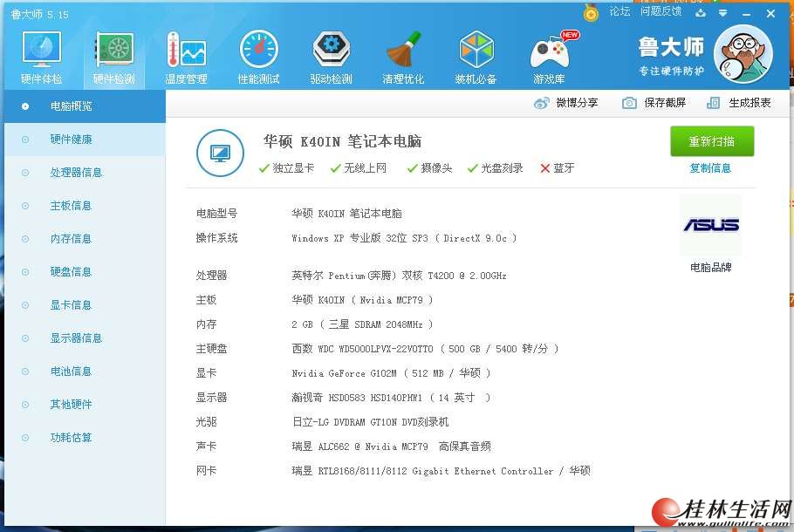Click the round computer monitor icon
This screenshot has height=532, width=794.
[x=220, y=153]
